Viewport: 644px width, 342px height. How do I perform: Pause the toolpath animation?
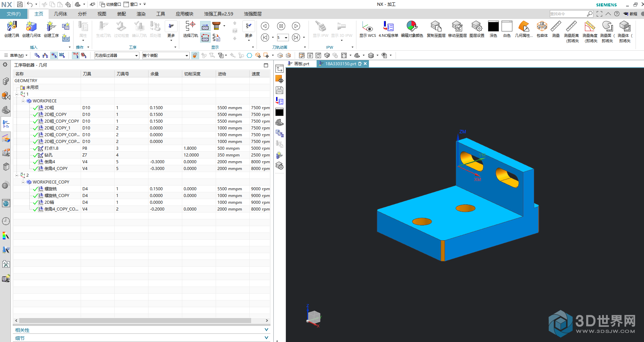click(281, 26)
